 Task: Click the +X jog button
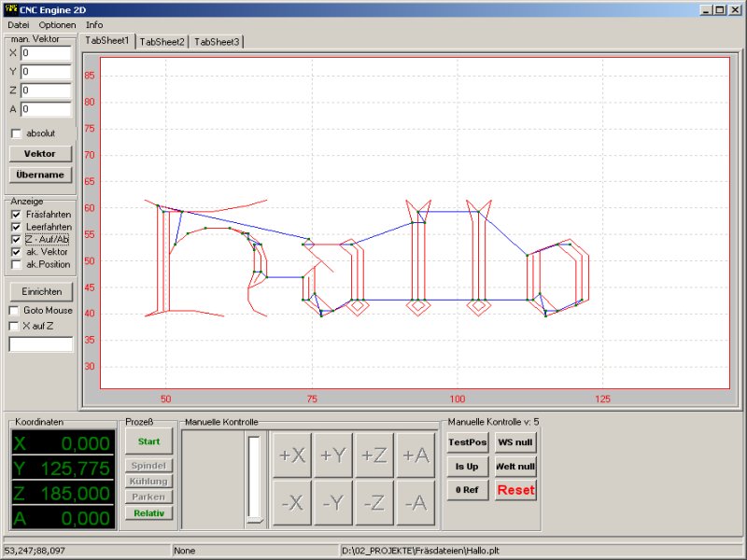pyautogui.click(x=293, y=455)
